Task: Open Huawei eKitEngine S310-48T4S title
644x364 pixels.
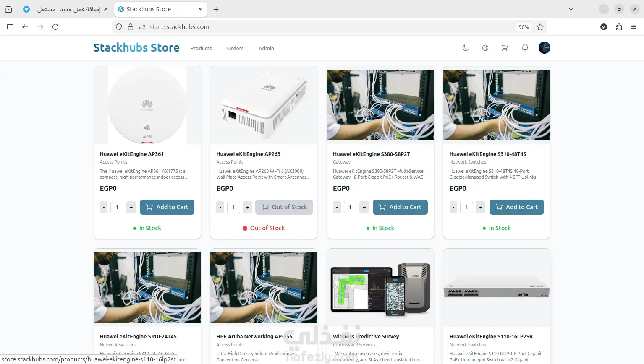Action: point(488,154)
